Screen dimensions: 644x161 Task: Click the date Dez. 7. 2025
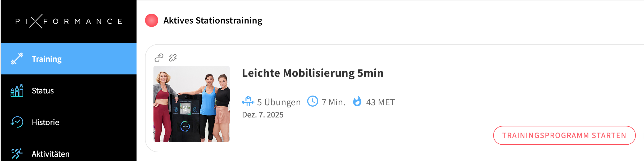tap(263, 115)
